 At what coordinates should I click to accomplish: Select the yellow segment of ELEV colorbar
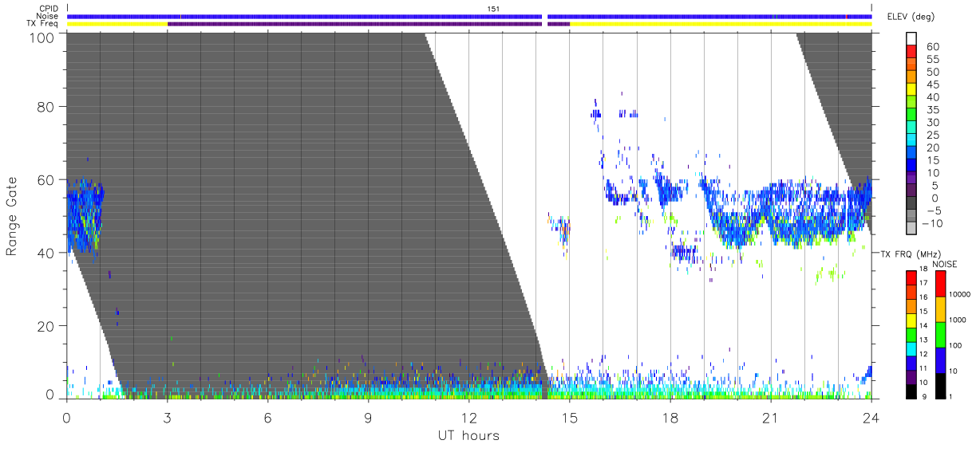912,90
